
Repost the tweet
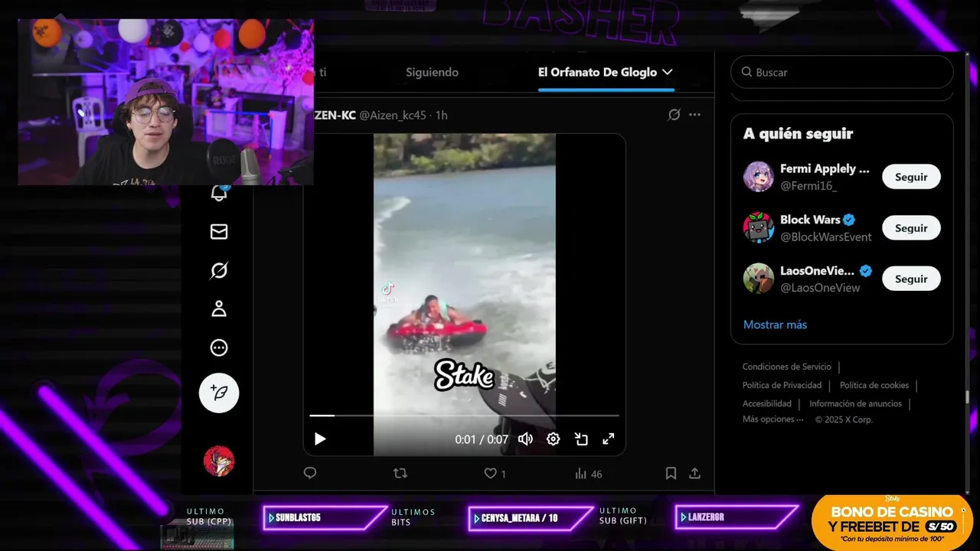pos(400,473)
